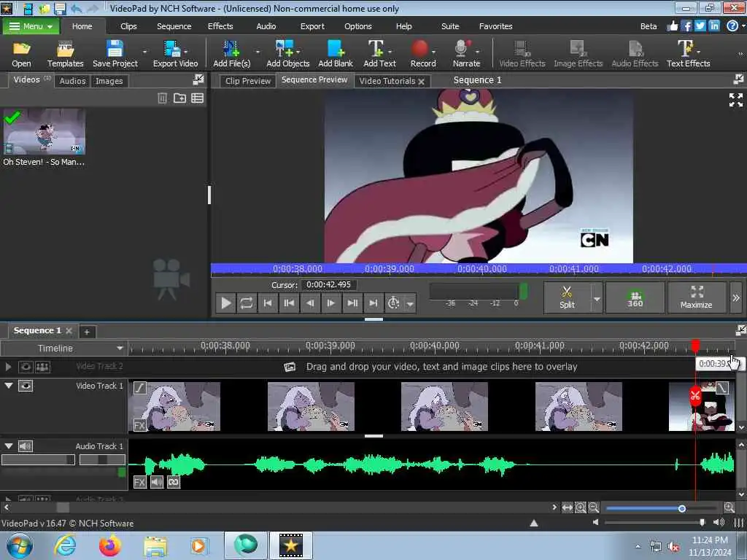Viewport: 747px width, 560px height.
Task: Click the timeline zoom out magnifier
Action: (x=594, y=508)
